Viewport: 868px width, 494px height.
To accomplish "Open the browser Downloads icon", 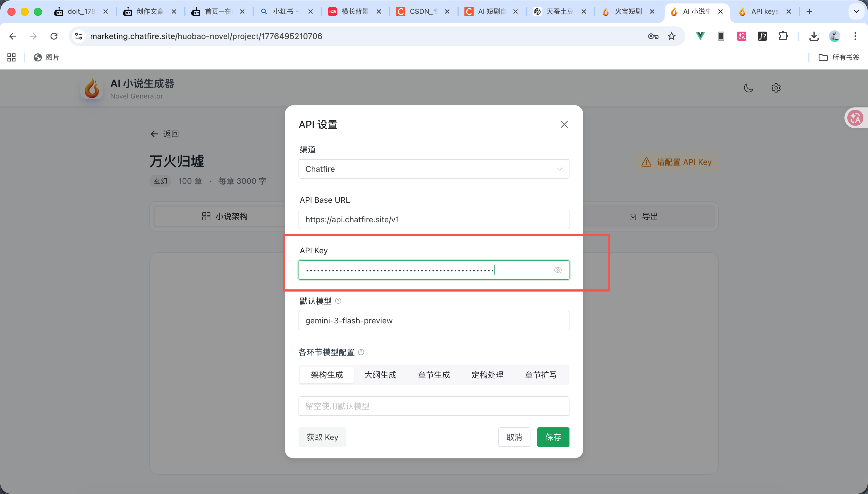I will [814, 36].
